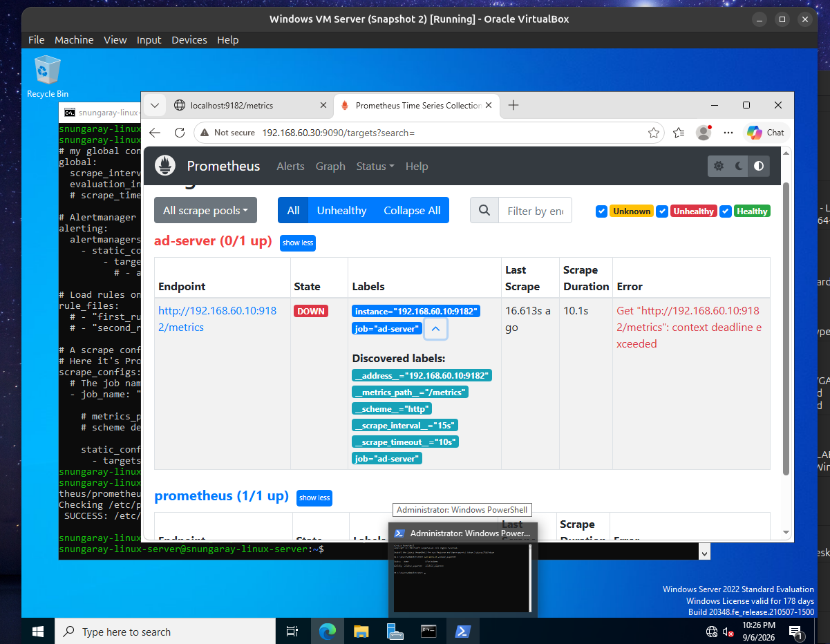The height and width of the screenshot is (644, 830).
Task: Click the search magnifier beside the filter box
Action: (x=484, y=210)
